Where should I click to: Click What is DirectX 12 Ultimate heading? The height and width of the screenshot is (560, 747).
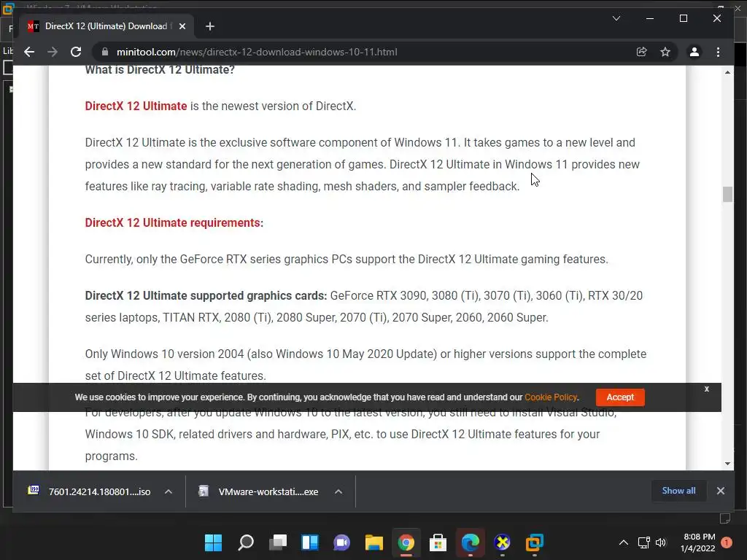(x=160, y=70)
